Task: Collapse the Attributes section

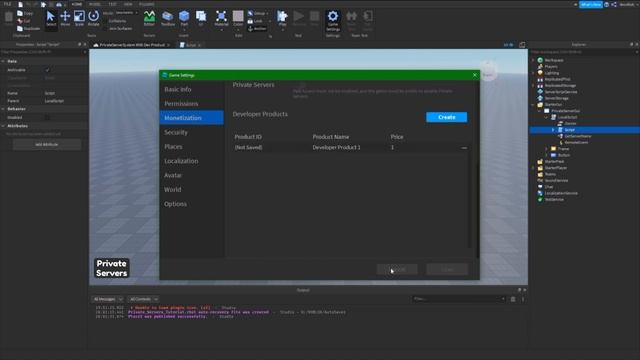Action: [x=3, y=126]
